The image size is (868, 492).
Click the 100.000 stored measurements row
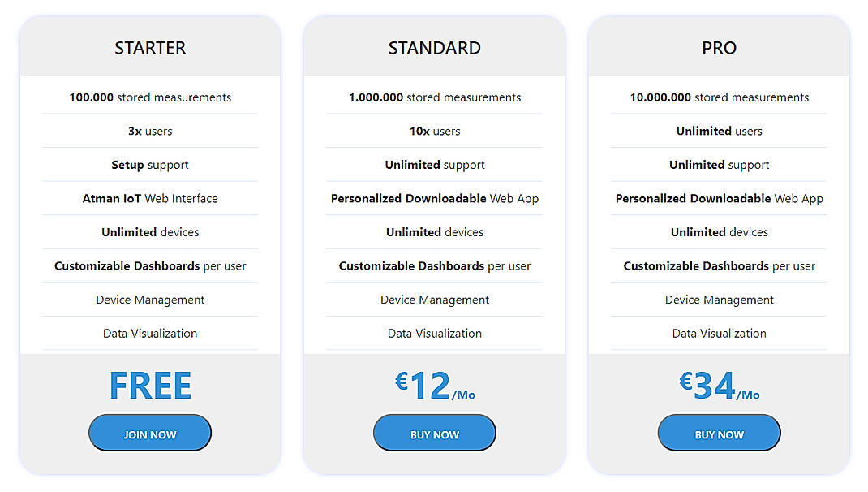150,97
